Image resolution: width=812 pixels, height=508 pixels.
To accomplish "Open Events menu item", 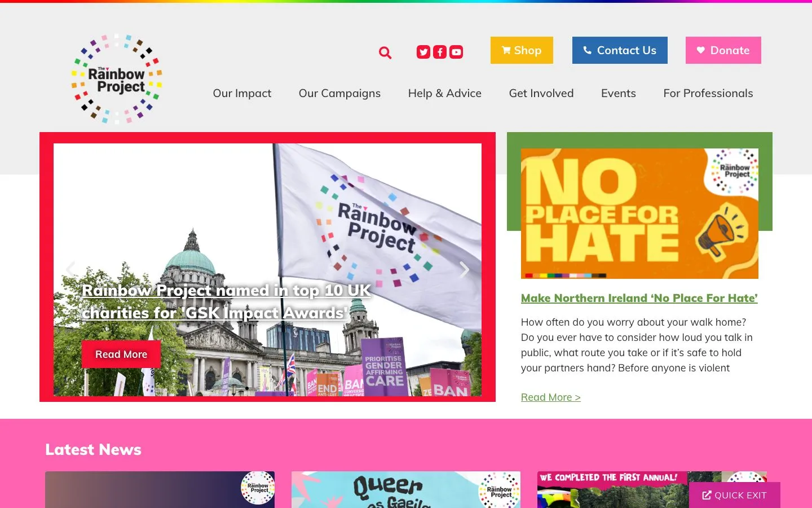I will 619,93.
